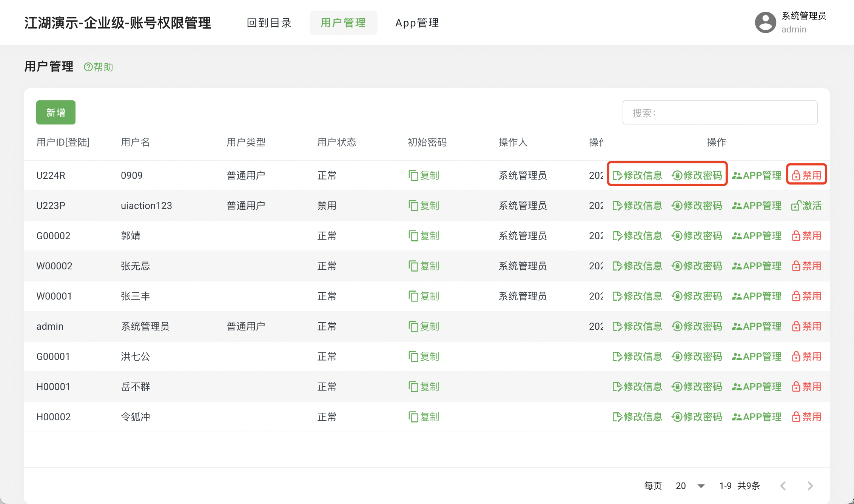
Task: Click copy icon for user U224R
Action: 413,175
